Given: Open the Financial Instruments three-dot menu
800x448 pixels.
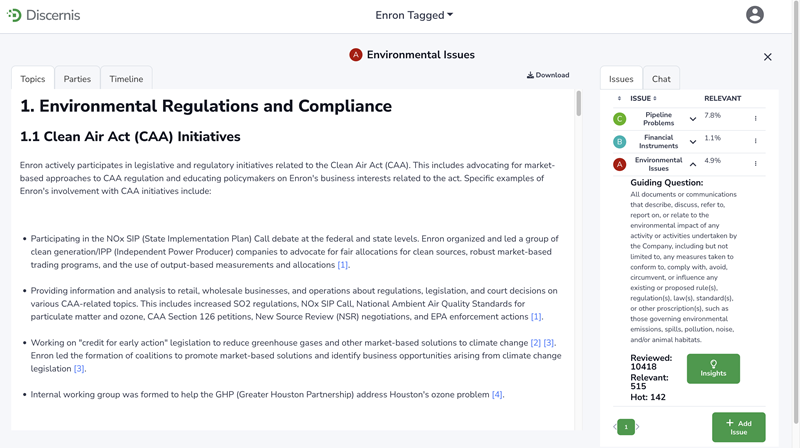Looking at the screenshot, I should [755, 142].
